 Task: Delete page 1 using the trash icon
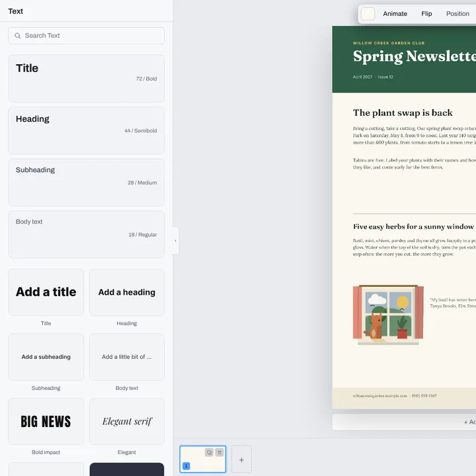(x=219, y=452)
